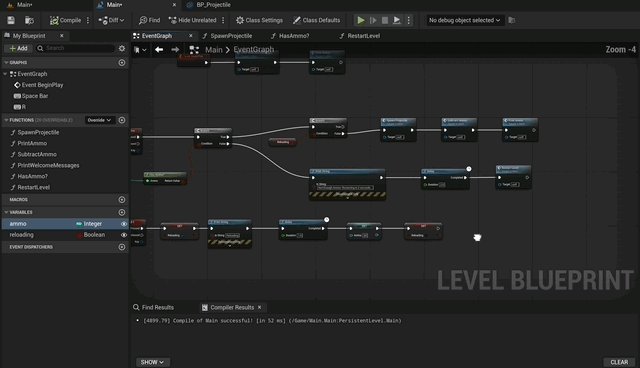Open the SHOW filter dropdown
The width and height of the screenshot is (640, 368).
(152, 362)
